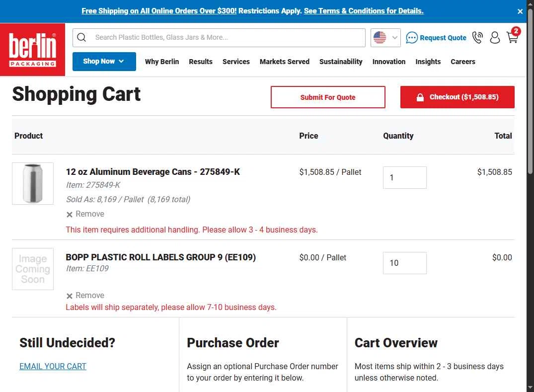Click the Quantity column header

tap(398, 136)
